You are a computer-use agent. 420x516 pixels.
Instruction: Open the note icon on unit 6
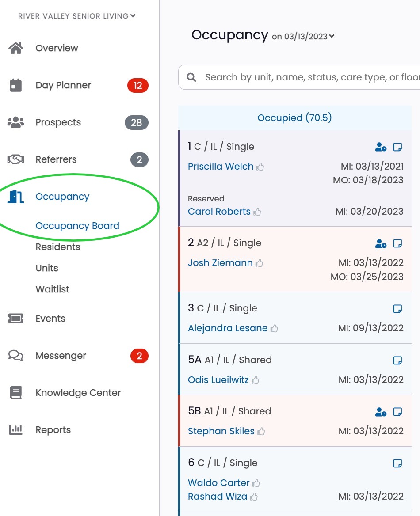pos(397,463)
